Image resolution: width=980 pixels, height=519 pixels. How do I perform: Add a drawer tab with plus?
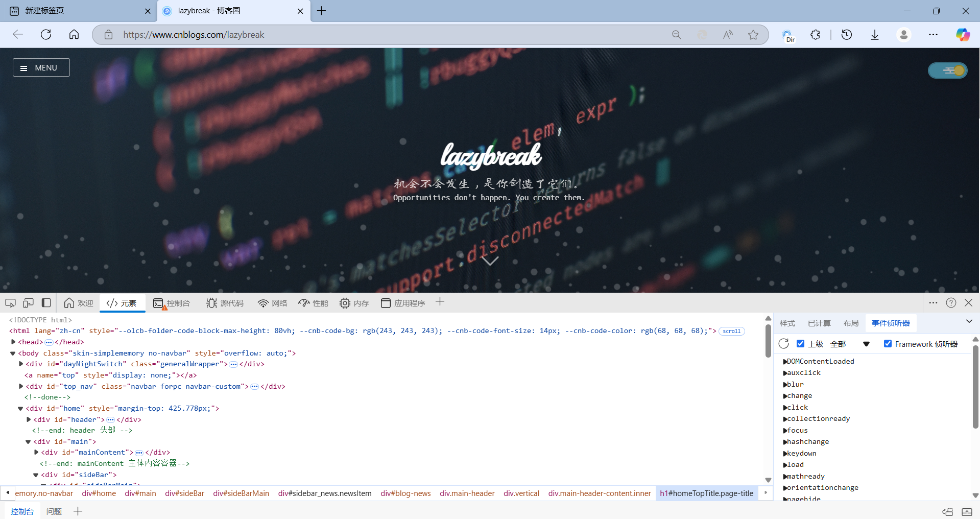point(78,511)
